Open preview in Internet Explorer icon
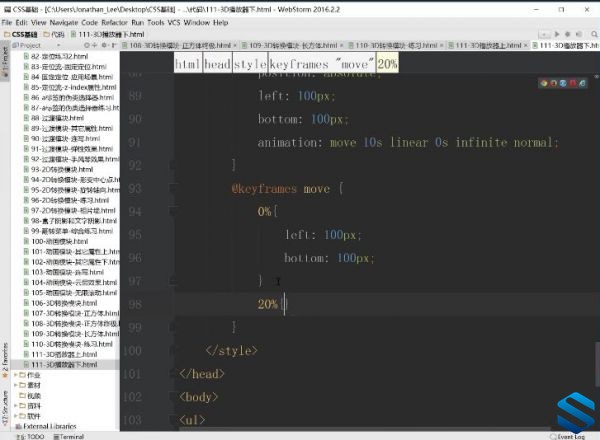The image size is (600, 440). [582, 83]
